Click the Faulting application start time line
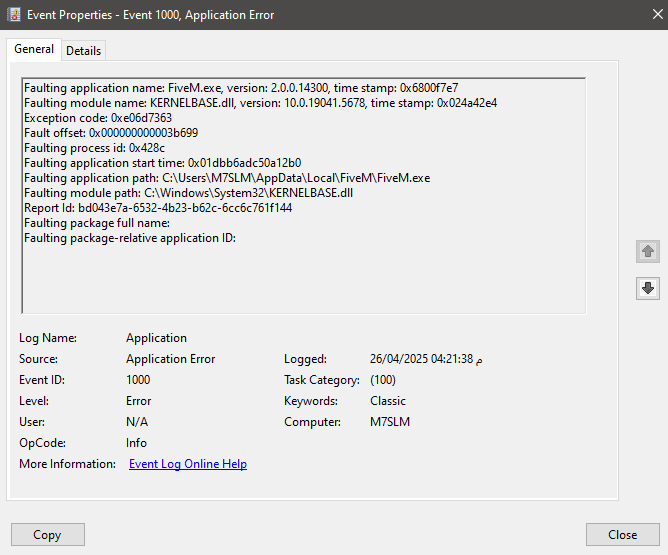Viewport: 668px width, 555px height. point(163,163)
